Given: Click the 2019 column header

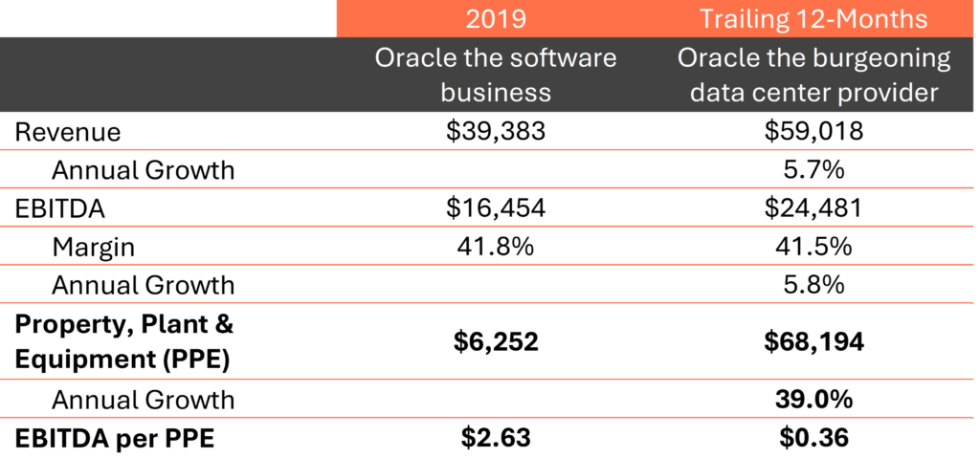Looking at the screenshot, I should pos(496,18).
